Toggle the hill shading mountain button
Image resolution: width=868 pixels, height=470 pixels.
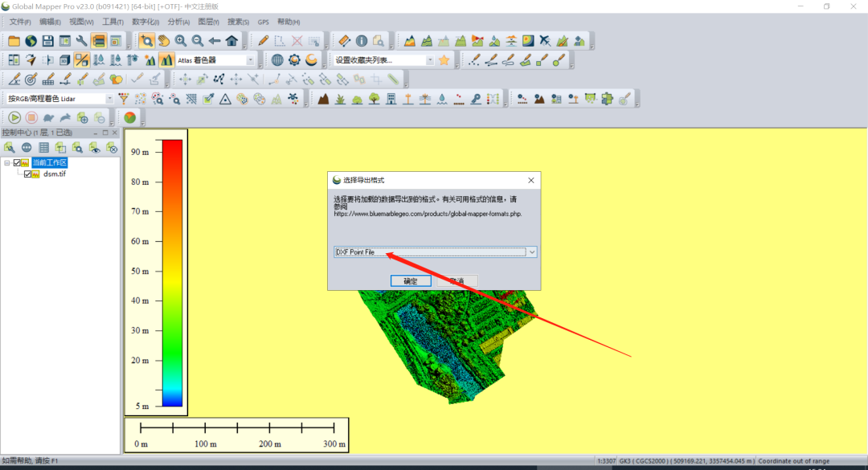[166, 60]
